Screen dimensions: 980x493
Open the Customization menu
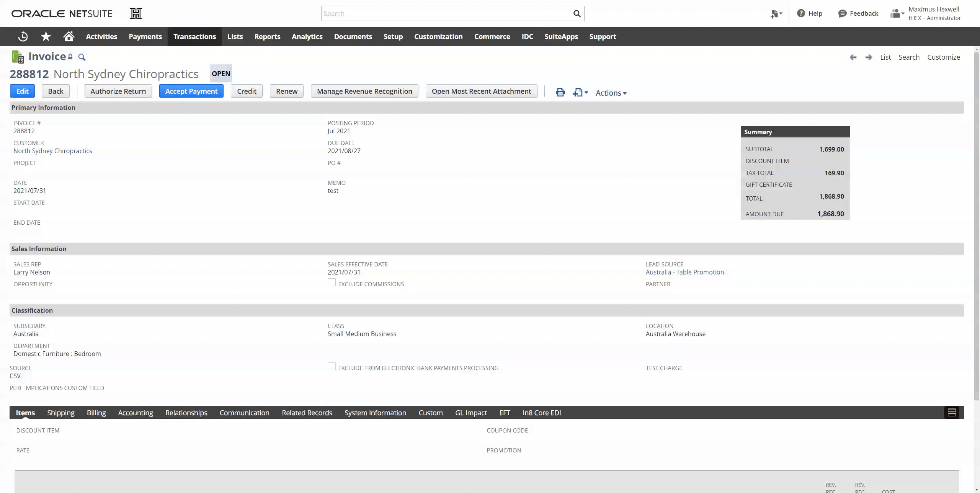(438, 36)
